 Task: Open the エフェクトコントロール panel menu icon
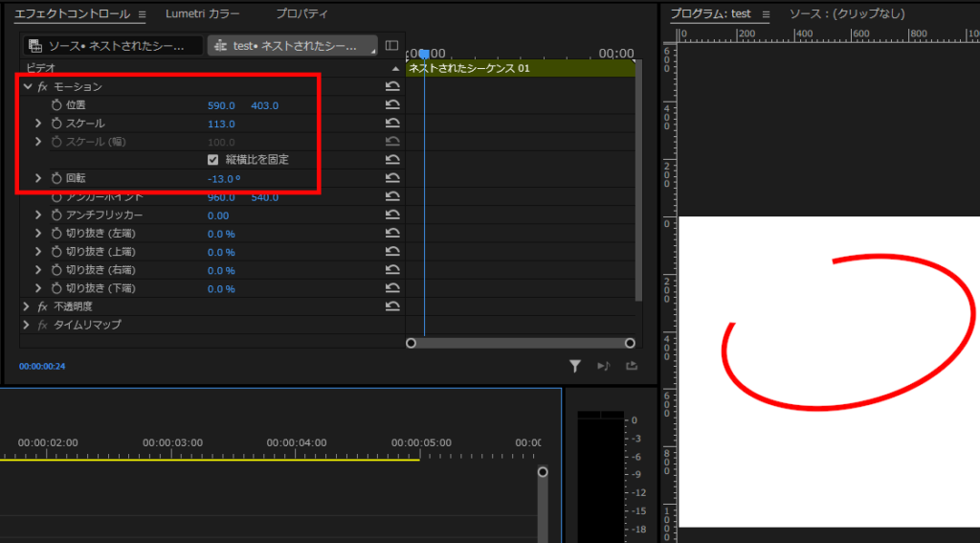click(x=142, y=13)
